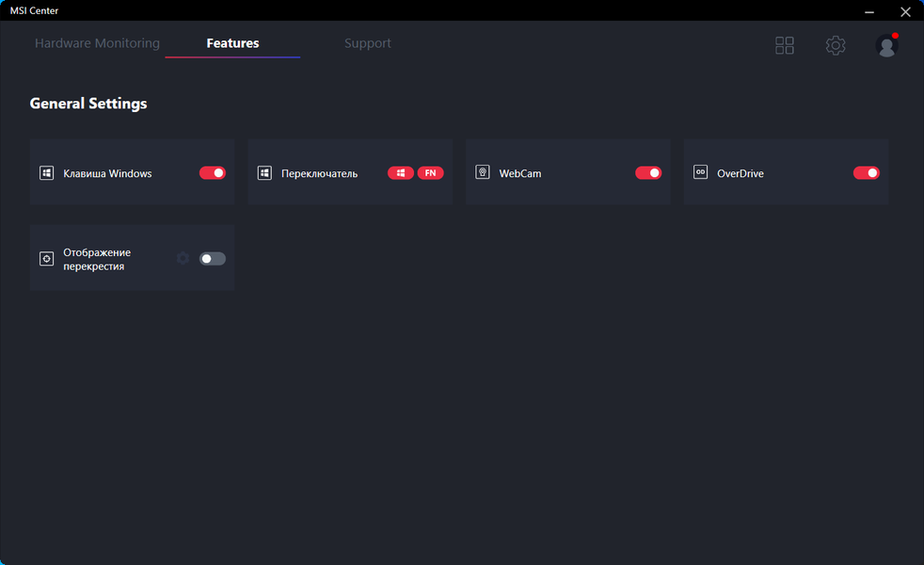Click the MSI Center window title
Image resolution: width=924 pixels, height=565 pixels.
[x=34, y=10]
